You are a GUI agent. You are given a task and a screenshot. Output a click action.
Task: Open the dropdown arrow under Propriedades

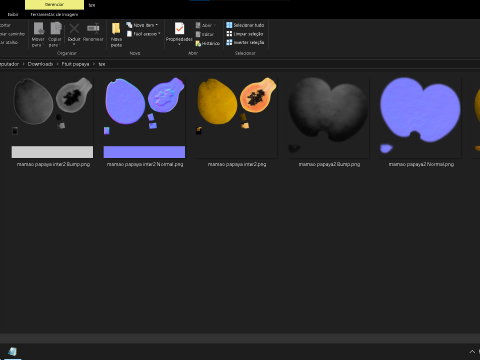click(179, 44)
